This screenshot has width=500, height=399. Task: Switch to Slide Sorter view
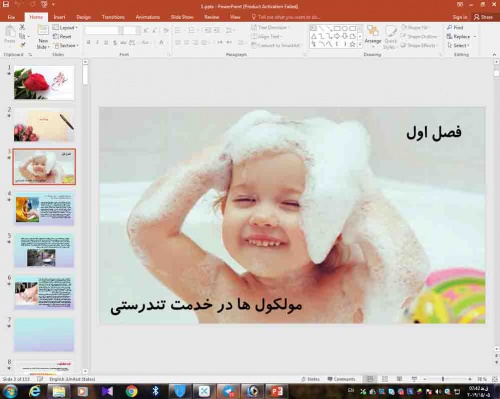(385, 379)
